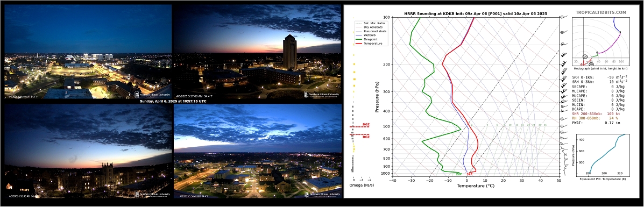
Task: Open the webcam view showing the clock tower
Action: coord(257,52)
